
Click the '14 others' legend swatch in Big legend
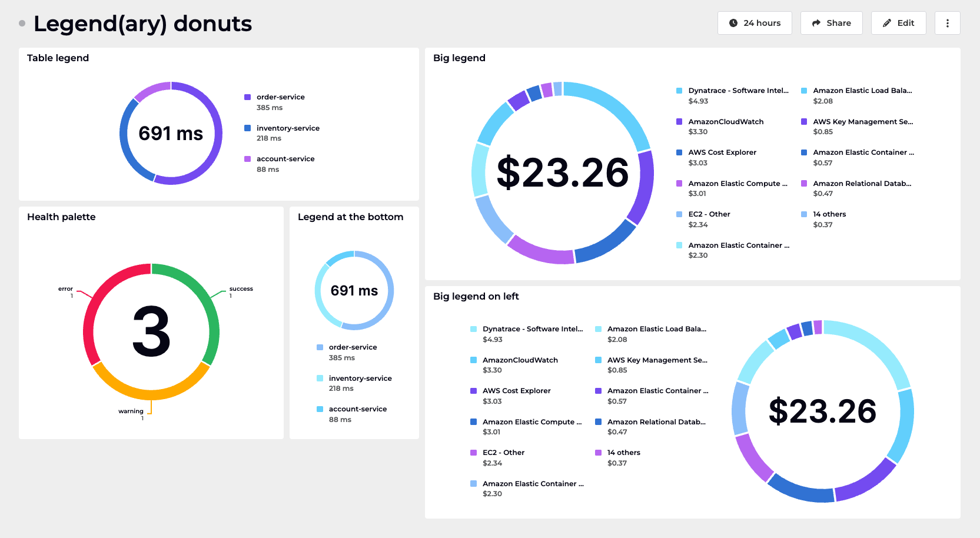[804, 214]
